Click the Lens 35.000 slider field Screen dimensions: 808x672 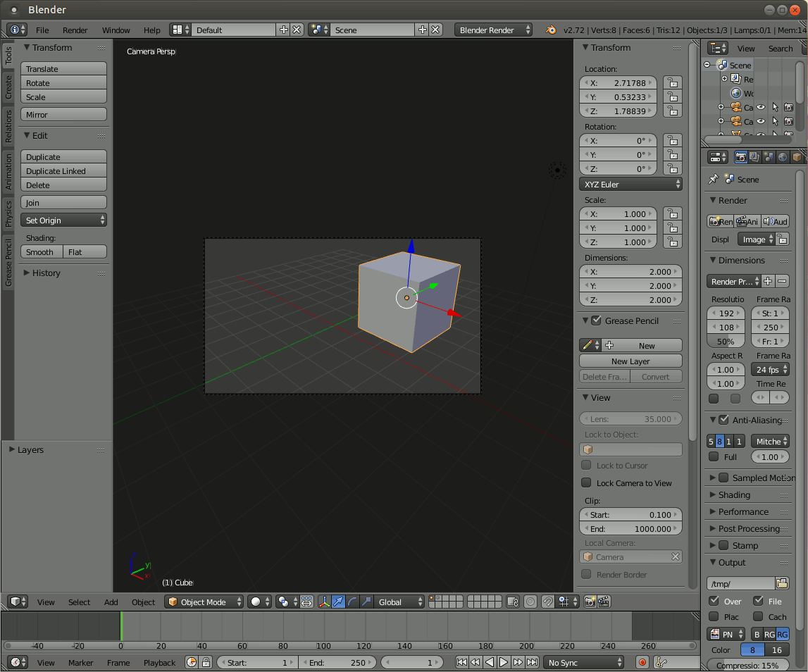pyautogui.click(x=630, y=419)
